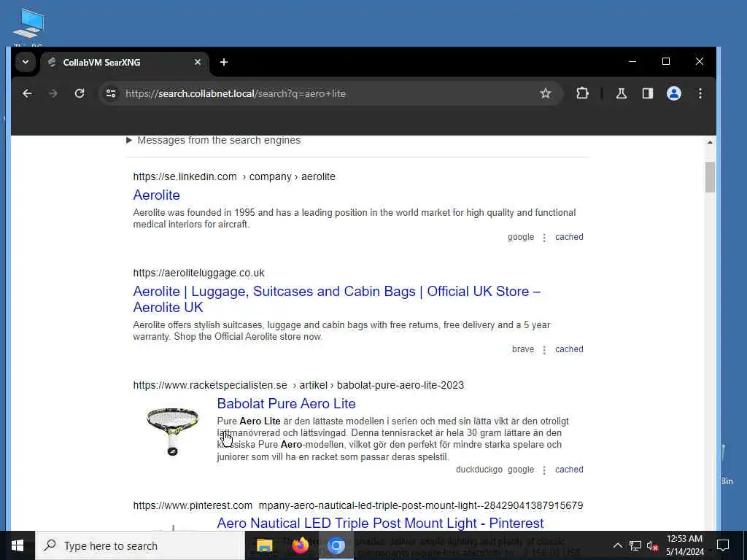Click the taskbar search box
Viewport: 747px width, 560px height.
(x=140, y=545)
